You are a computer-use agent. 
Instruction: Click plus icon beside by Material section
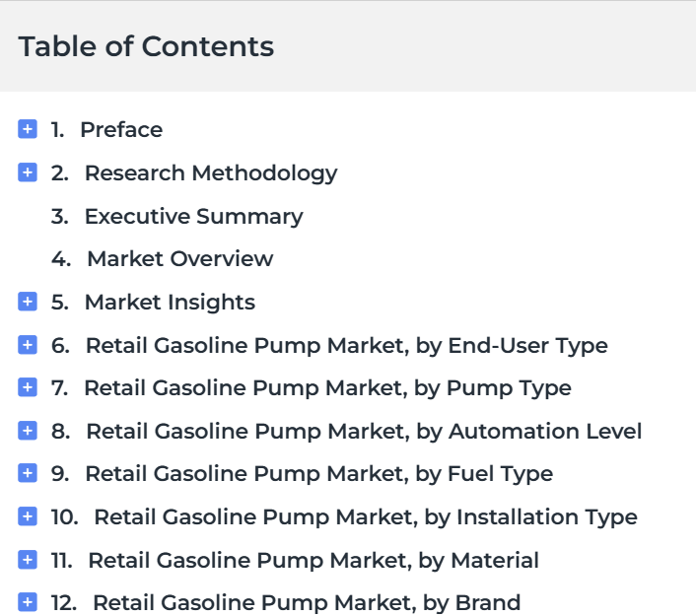coord(28,560)
